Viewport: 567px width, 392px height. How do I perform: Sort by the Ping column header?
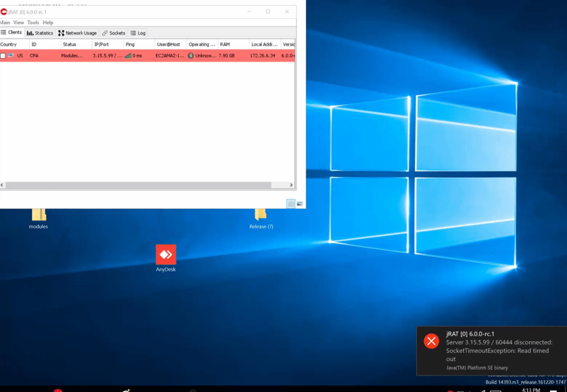tap(139, 44)
